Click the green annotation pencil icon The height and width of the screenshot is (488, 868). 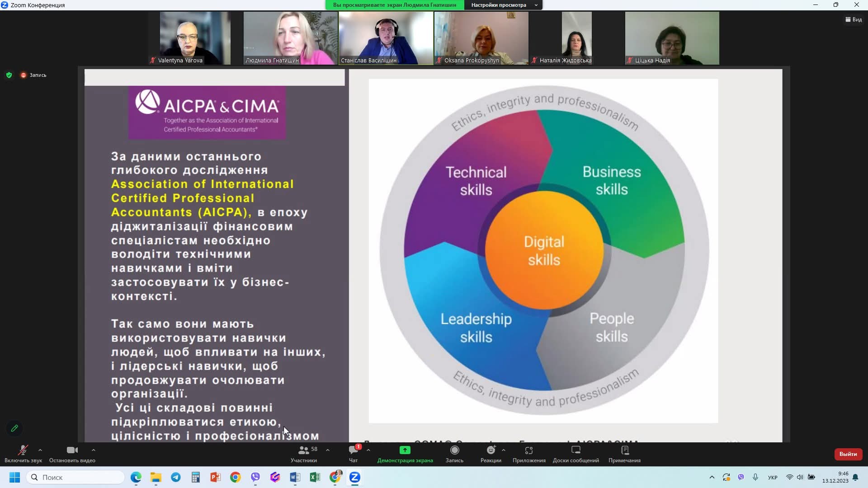(x=14, y=428)
